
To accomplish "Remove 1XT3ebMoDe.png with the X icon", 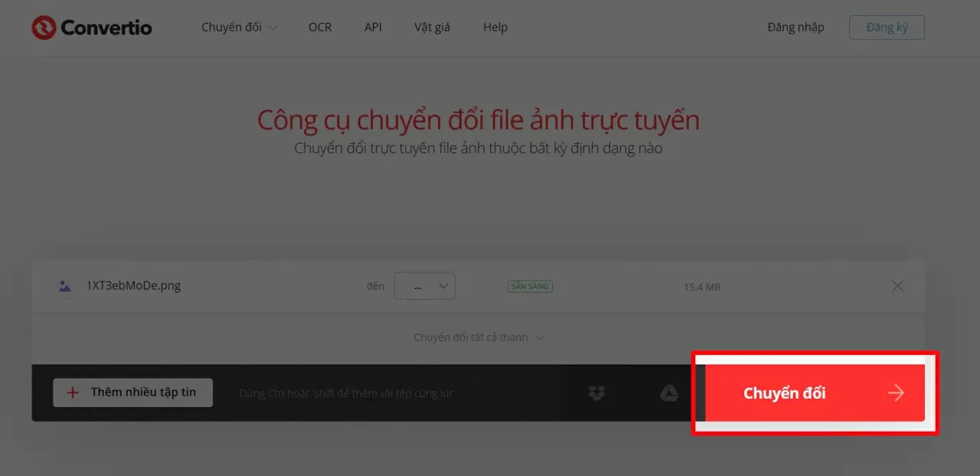I will pyautogui.click(x=897, y=285).
